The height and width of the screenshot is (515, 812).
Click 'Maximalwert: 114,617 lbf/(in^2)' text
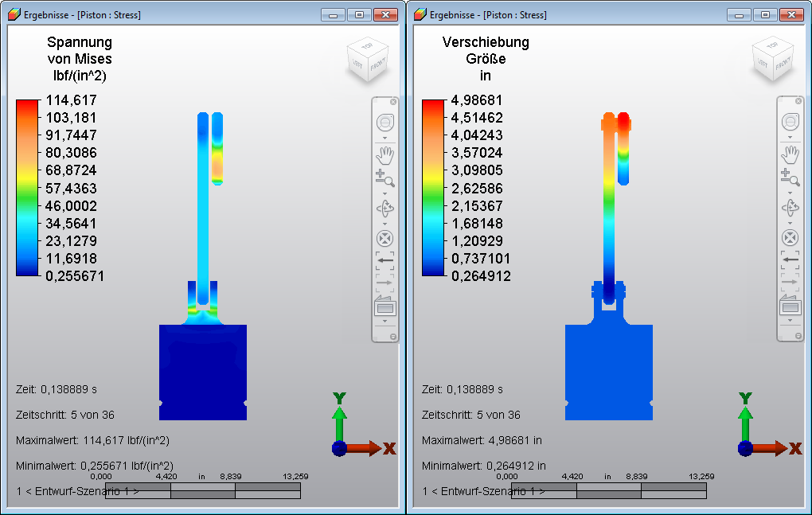92,440
